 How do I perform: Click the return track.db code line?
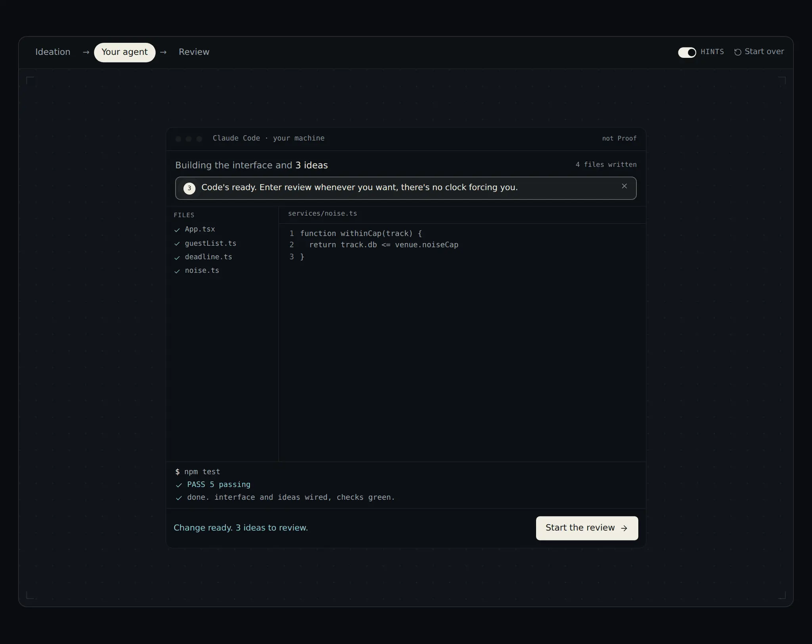tap(383, 245)
